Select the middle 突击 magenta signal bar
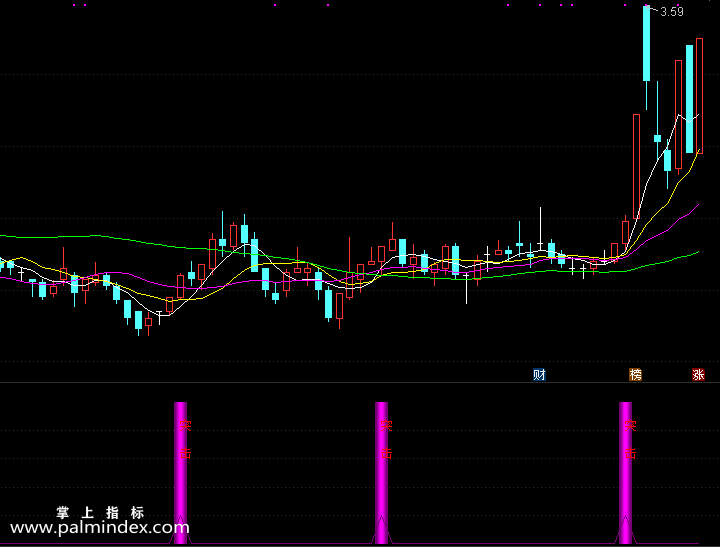The image size is (720, 547). 382,473
